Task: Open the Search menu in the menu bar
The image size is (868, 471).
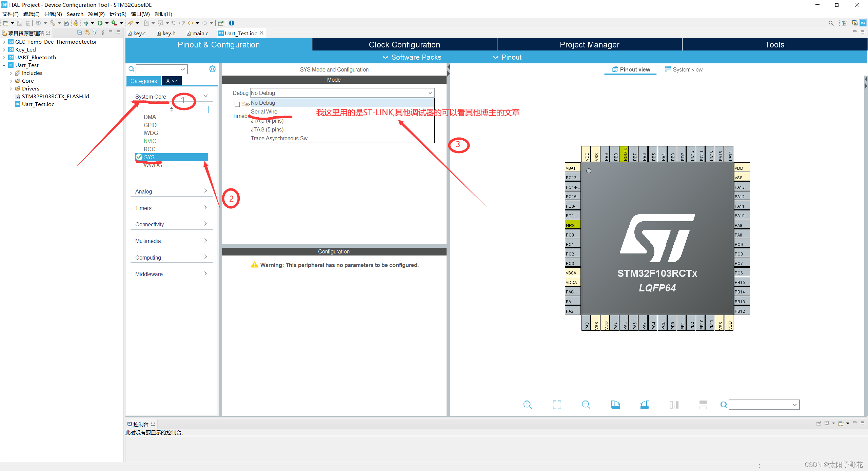Action: 75,14
